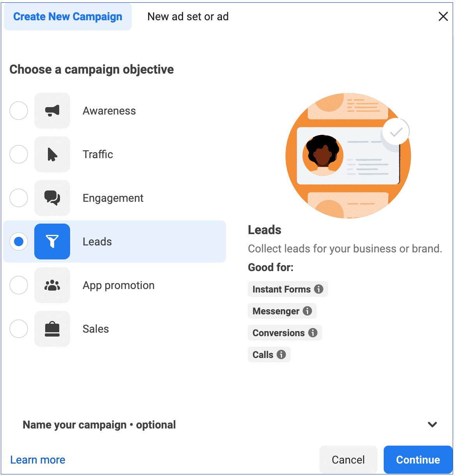Click 'Collect leads for your business or brand.' text
Image resolution: width=455 pixels, height=476 pixels.
coord(345,249)
